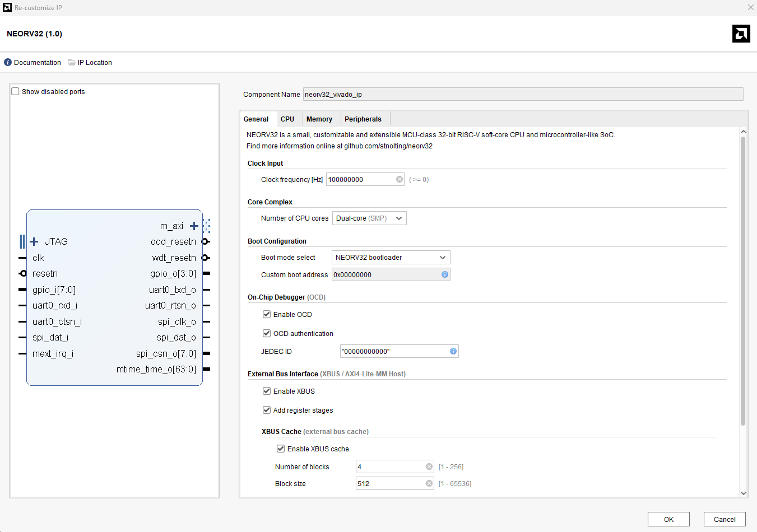Open the Documentation info icon
Viewport: 757px width, 532px height.
[x=8, y=63]
